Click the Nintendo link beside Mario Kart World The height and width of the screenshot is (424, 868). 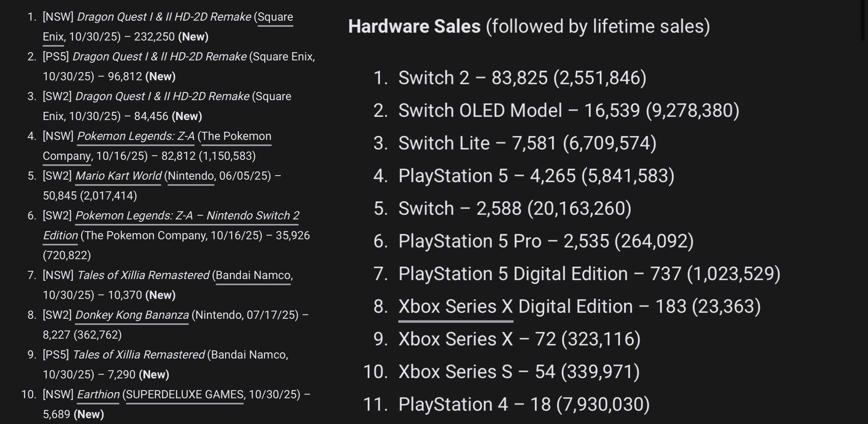[x=191, y=176]
